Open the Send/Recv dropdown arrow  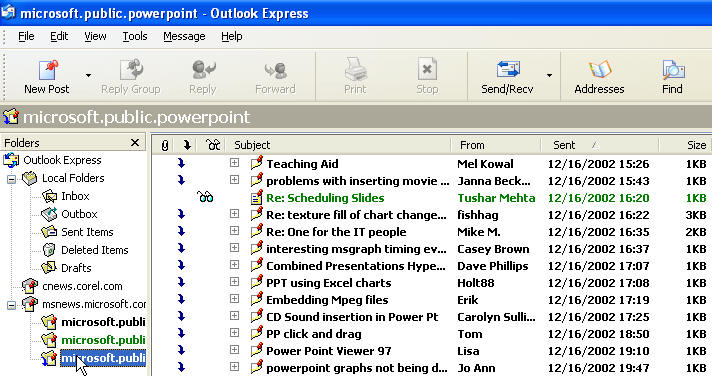coord(549,75)
